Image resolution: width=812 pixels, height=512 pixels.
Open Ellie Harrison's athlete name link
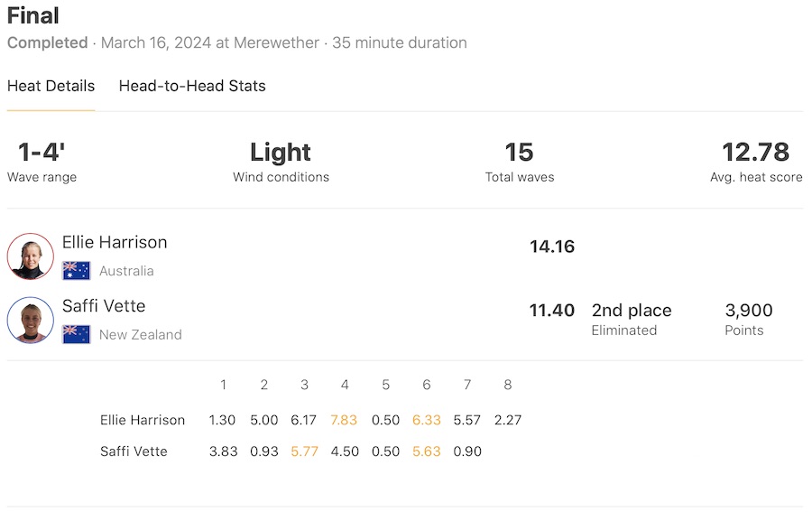(x=115, y=242)
